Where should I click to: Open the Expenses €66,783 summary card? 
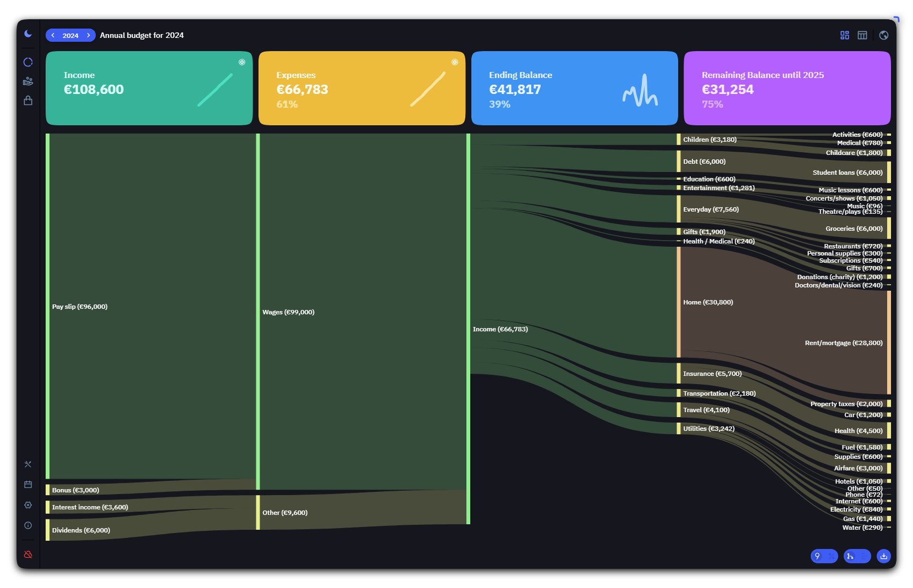[362, 88]
